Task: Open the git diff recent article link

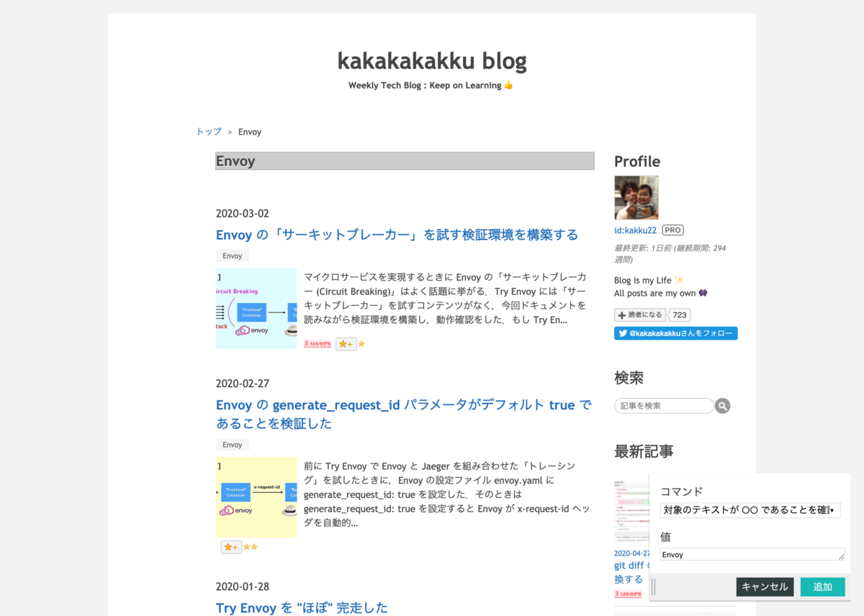Action: pyautogui.click(x=630, y=572)
